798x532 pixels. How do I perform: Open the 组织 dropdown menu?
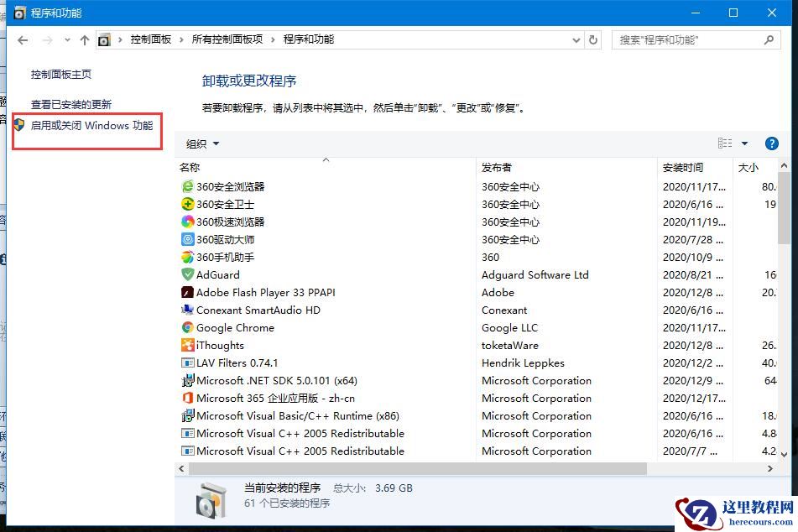pyautogui.click(x=201, y=143)
